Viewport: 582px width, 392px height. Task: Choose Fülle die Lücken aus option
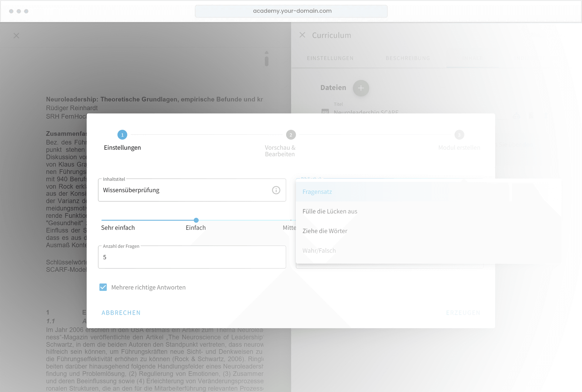point(330,211)
